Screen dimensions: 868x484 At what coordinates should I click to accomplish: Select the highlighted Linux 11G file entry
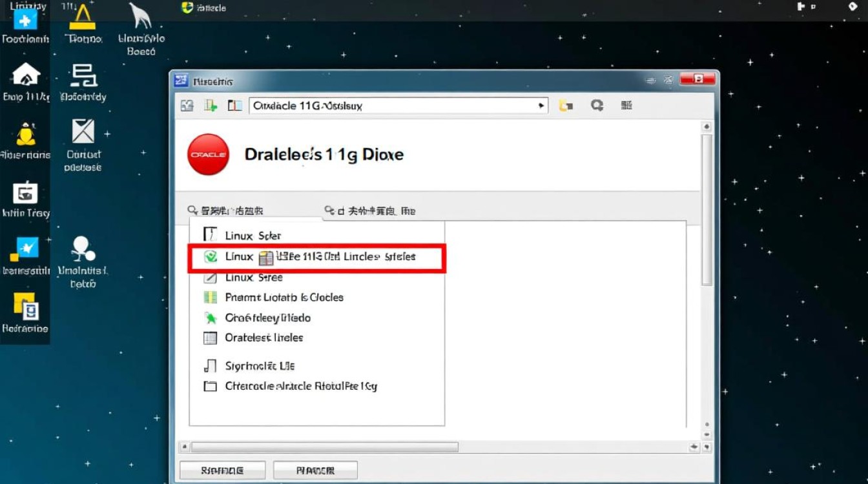coord(316,256)
